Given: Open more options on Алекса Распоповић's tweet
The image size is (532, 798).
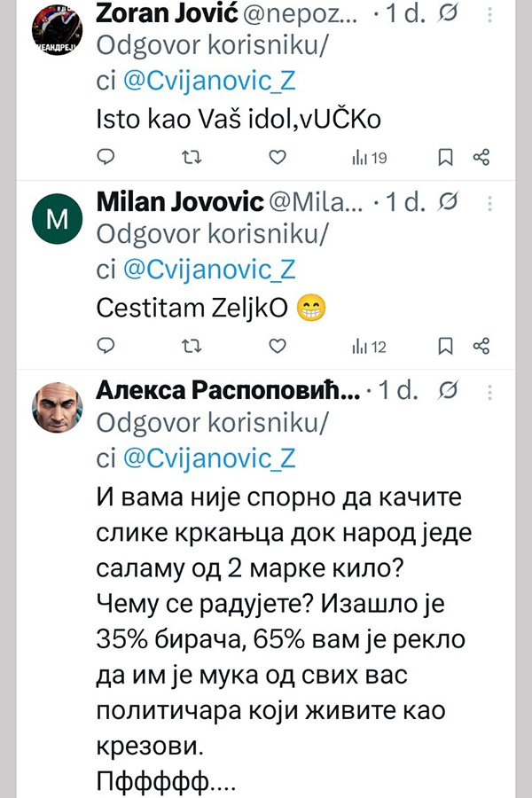Looking at the screenshot, I should point(488,391).
